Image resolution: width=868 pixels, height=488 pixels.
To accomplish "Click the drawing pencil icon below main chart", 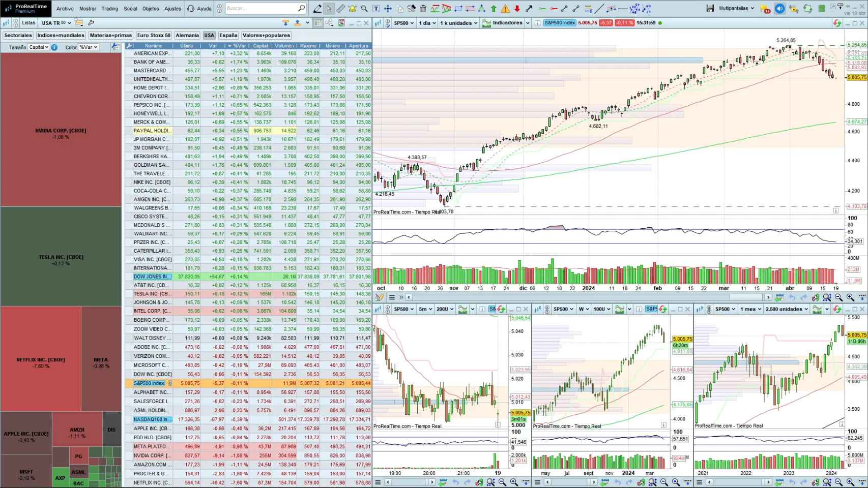I will pyautogui.click(x=380, y=297).
